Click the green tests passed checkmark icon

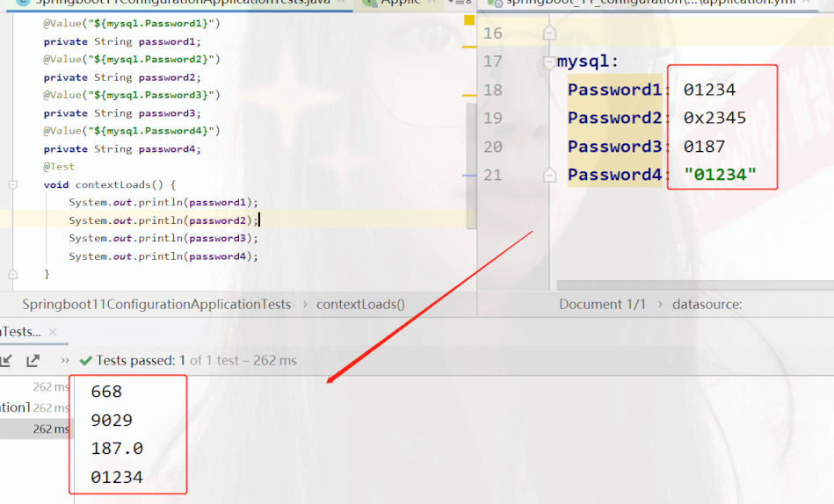pyautogui.click(x=85, y=361)
